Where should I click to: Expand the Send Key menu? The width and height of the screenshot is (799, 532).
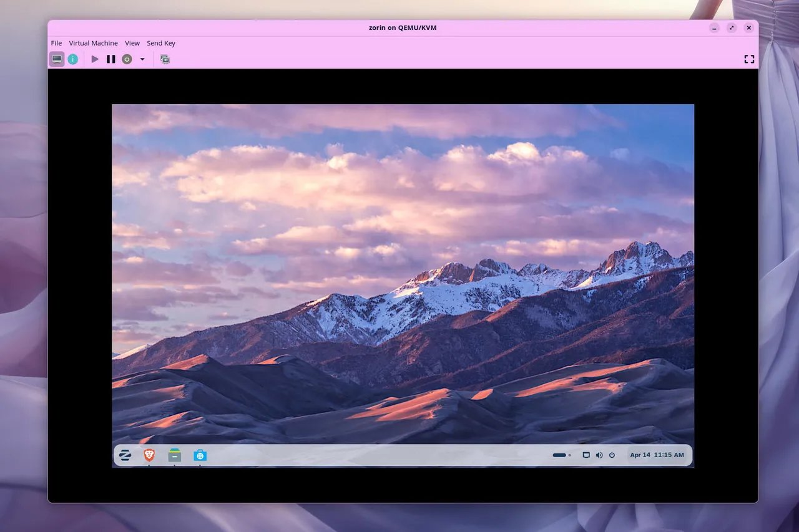pyautogui.click(x=161, y=43)
